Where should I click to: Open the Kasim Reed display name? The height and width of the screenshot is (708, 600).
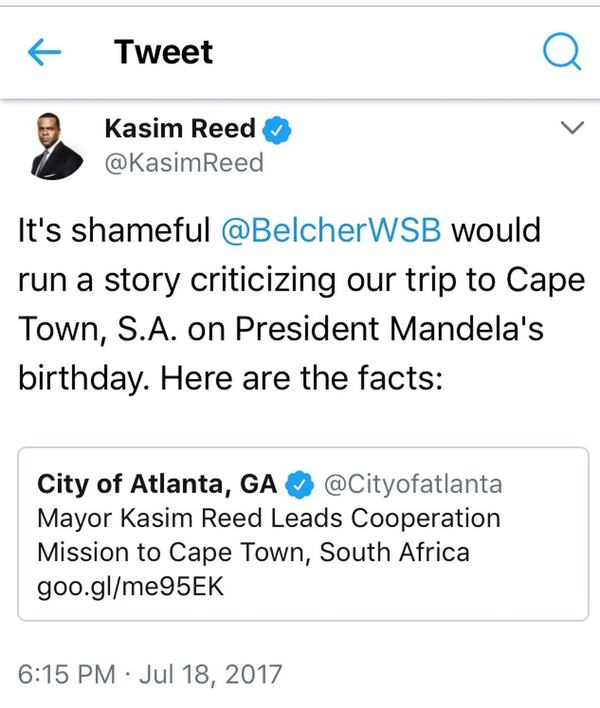pyautogui.click(x=180, y=129)
